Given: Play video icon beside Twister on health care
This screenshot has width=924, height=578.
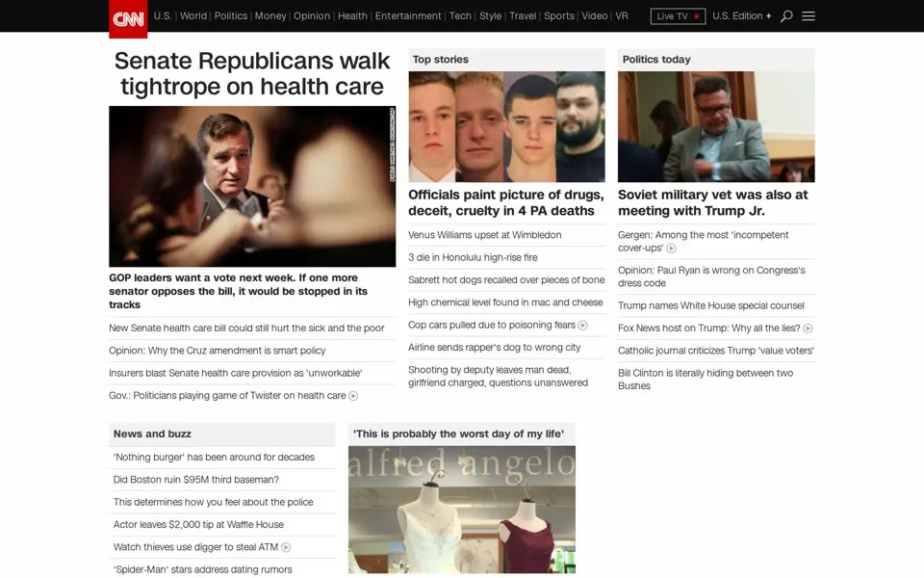Looking at the screenshot, I should click(x=353, y=396).
